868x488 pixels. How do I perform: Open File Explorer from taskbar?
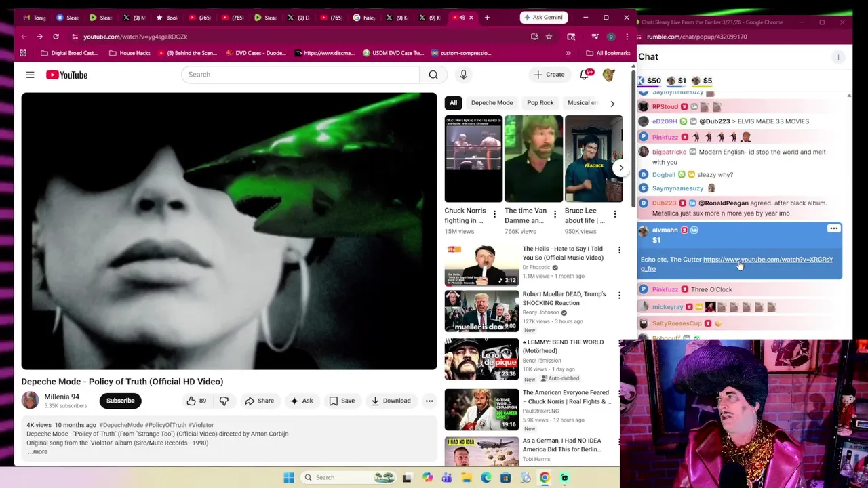[x=467, y=478]
